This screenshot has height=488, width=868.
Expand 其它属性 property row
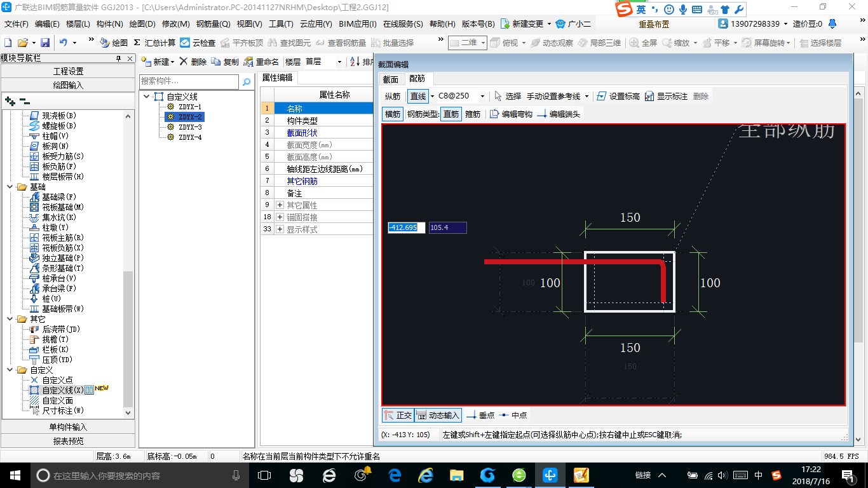click(280, 205)
